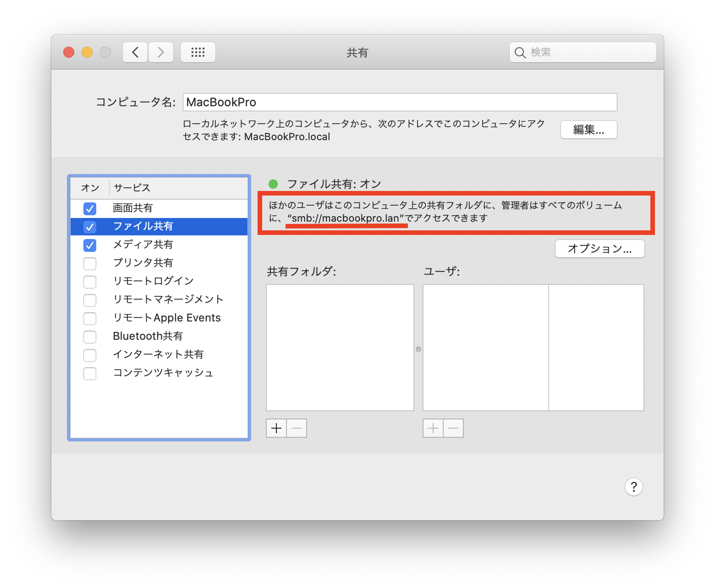Turn on the インターネット共有 checkbox
This screenshot has width=715, height=588.
(90, 355)
